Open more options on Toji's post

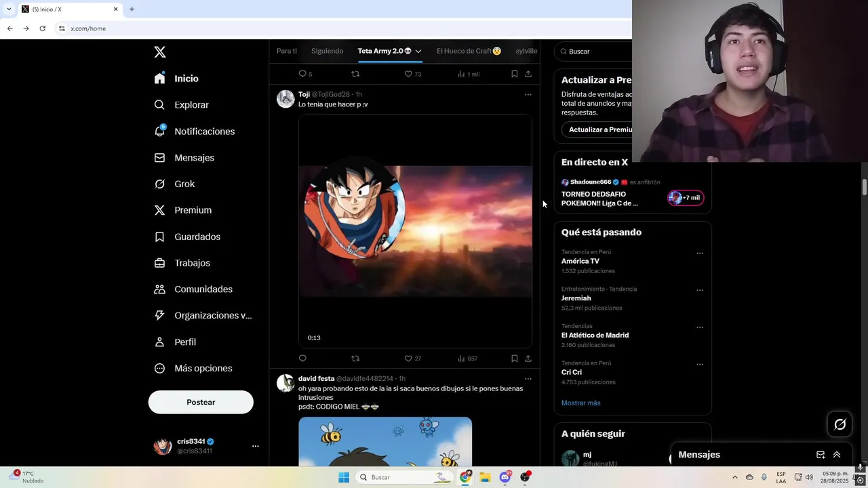pyautogui.click(x=528, y=95)
